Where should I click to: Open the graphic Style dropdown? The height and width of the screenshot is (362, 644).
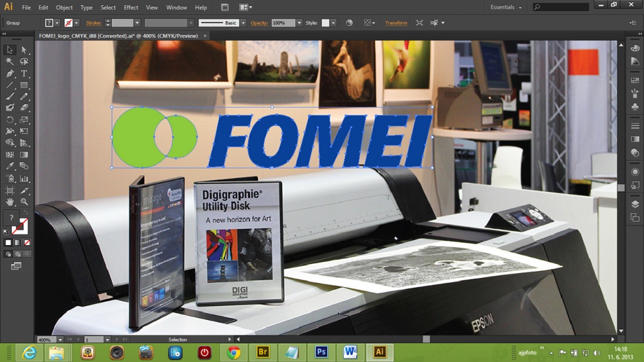coord(333,23)
